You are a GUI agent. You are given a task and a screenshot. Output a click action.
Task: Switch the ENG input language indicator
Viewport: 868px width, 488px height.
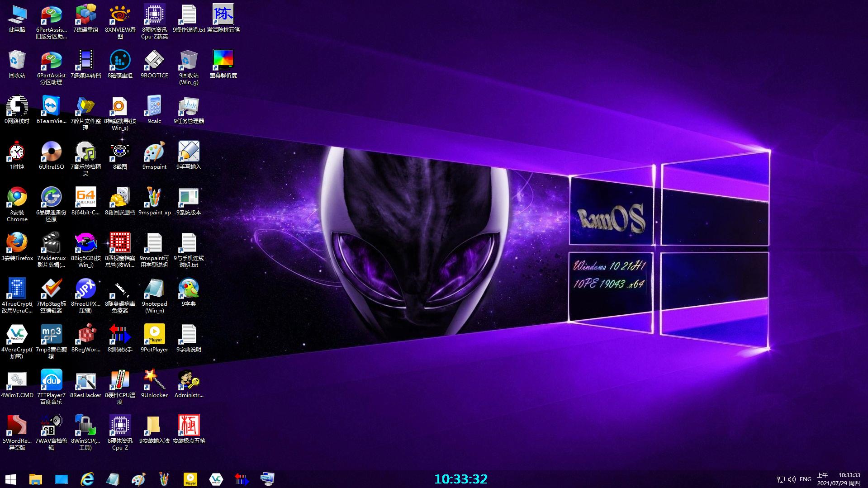806,479
